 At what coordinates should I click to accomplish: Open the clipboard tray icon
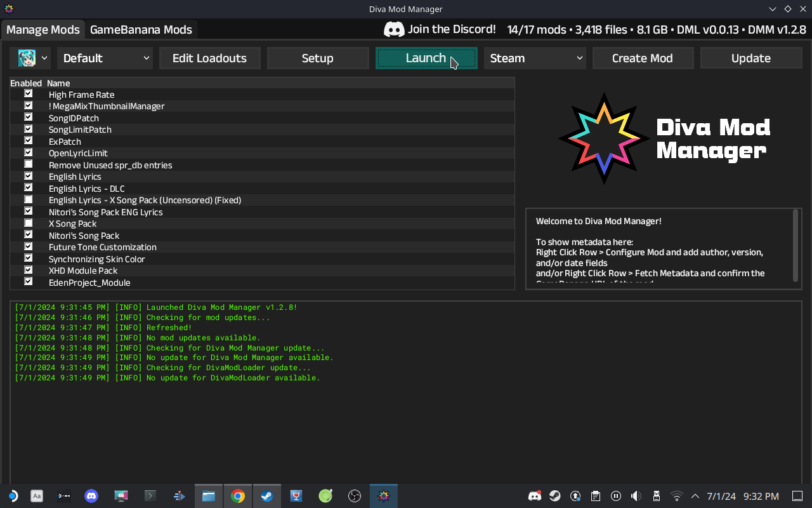[x=596, y=496]
